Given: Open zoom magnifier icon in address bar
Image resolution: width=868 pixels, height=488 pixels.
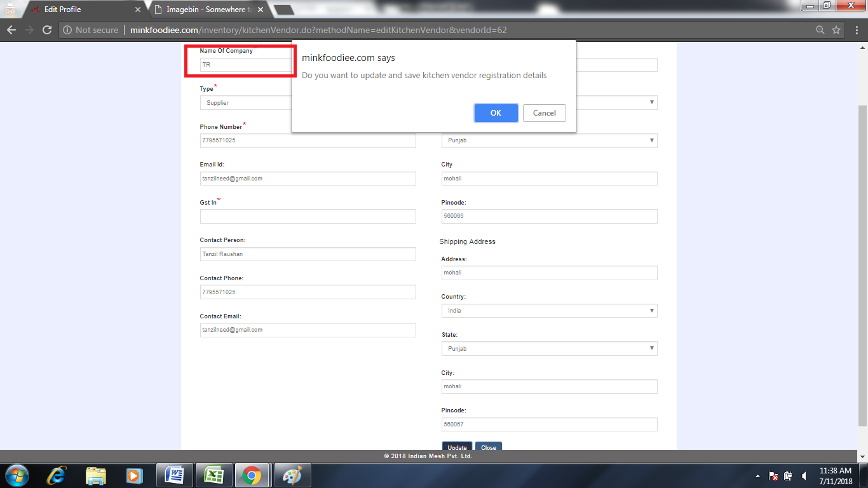Looking at the screenshot, I should click(x=820, y=30).
